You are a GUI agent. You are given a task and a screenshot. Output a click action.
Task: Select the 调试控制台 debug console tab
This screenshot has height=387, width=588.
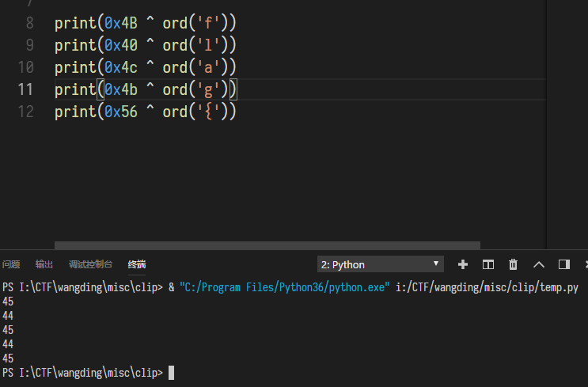[x=90, y=264]
